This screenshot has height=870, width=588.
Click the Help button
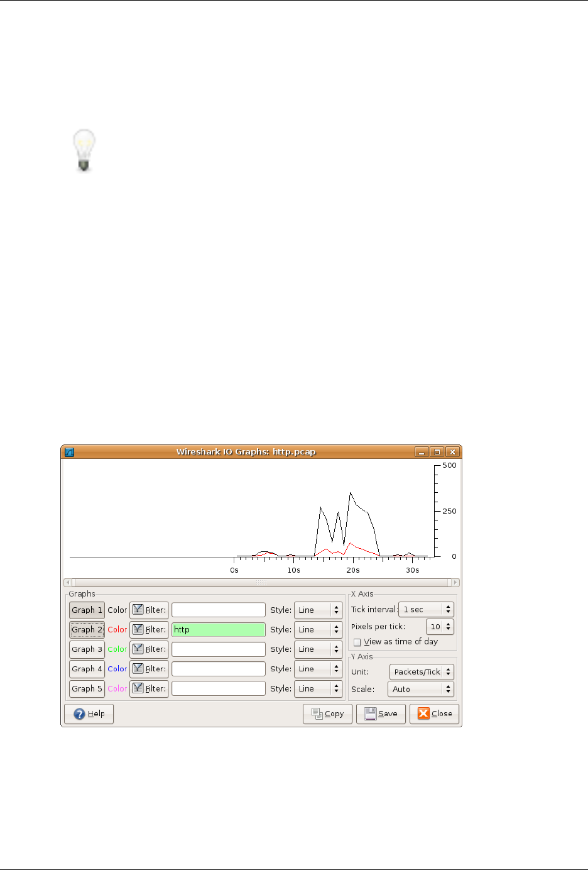(89, 713)
